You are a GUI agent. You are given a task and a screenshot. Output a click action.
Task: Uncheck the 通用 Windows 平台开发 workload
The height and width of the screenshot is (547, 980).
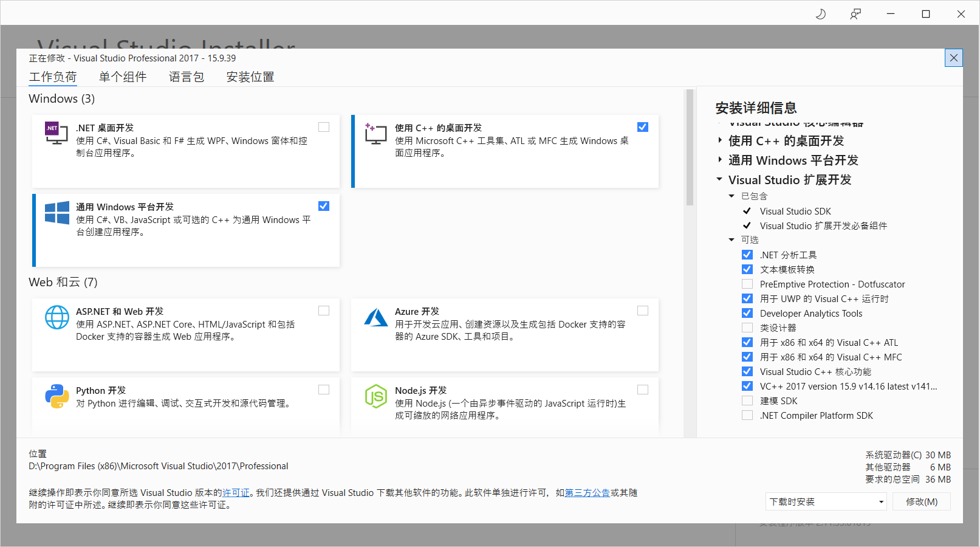[323, 205]
